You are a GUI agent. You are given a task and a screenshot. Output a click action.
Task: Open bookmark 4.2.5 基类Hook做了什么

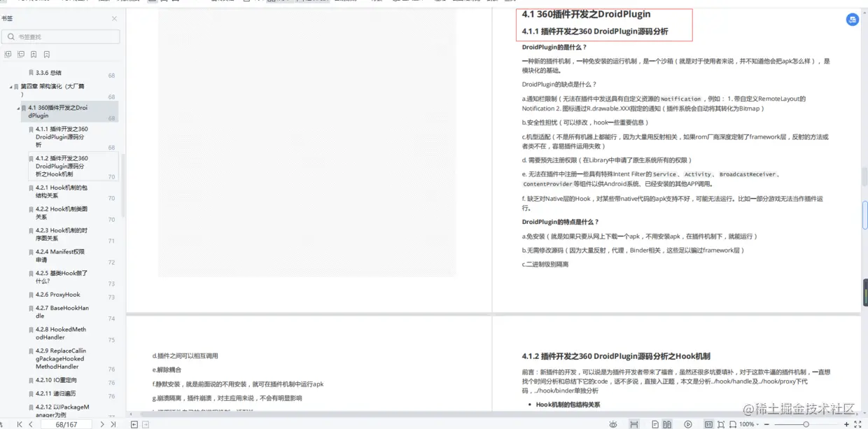[x=62, y=276]
